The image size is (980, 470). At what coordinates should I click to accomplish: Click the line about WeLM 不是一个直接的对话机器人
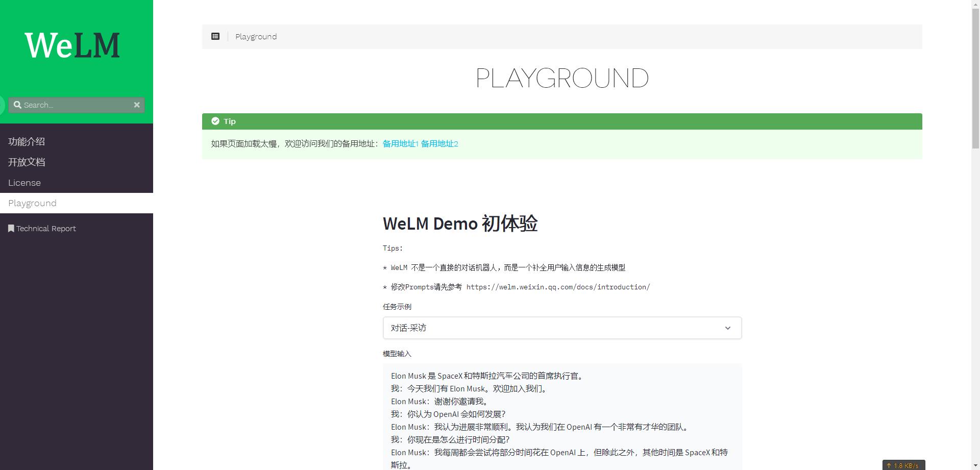coord(504,267)
